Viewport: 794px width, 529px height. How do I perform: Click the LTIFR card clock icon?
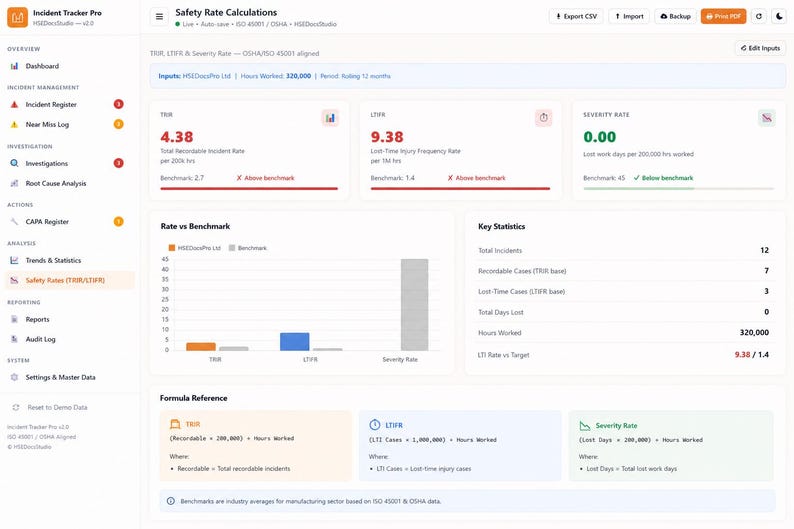(543, 118)
